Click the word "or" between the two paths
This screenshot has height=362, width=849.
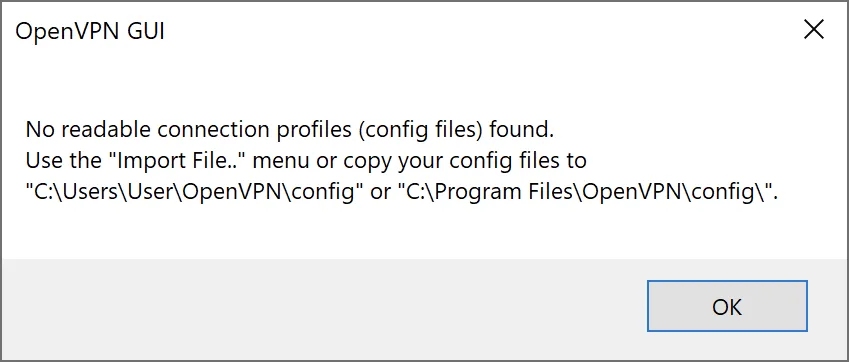(380, 194)
